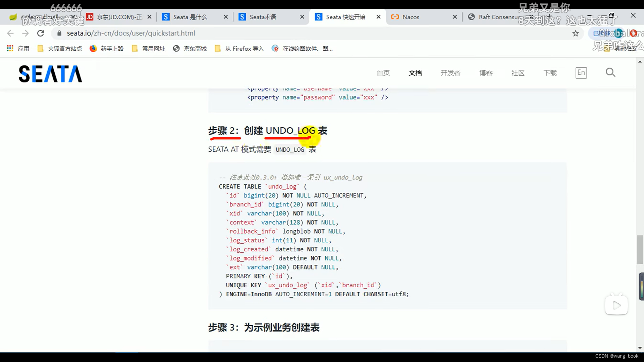The image size is (644, 362).
Task: Click the page scrollbar thumb
Action: [640, 250]
